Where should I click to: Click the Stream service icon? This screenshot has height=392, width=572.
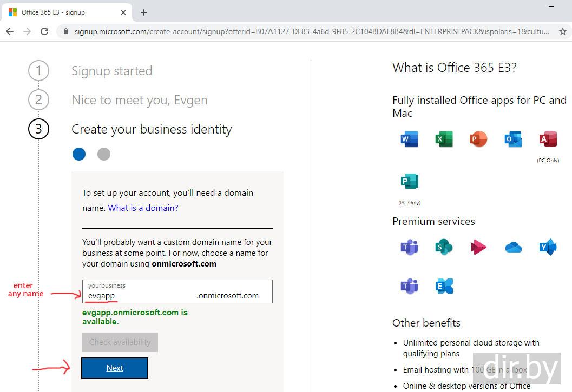click(x=478, y=248)
